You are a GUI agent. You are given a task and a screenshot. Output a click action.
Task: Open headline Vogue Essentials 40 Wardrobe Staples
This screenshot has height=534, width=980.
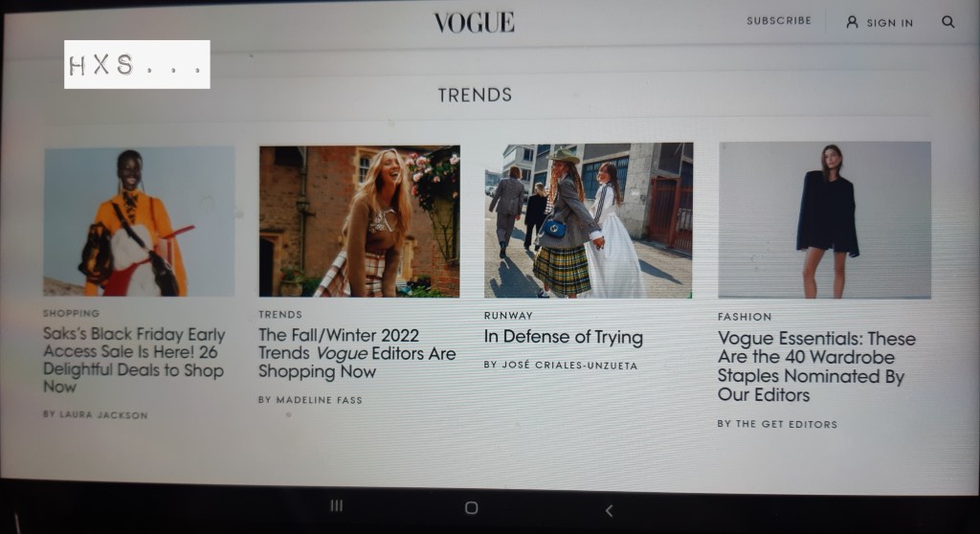[816, 367]
